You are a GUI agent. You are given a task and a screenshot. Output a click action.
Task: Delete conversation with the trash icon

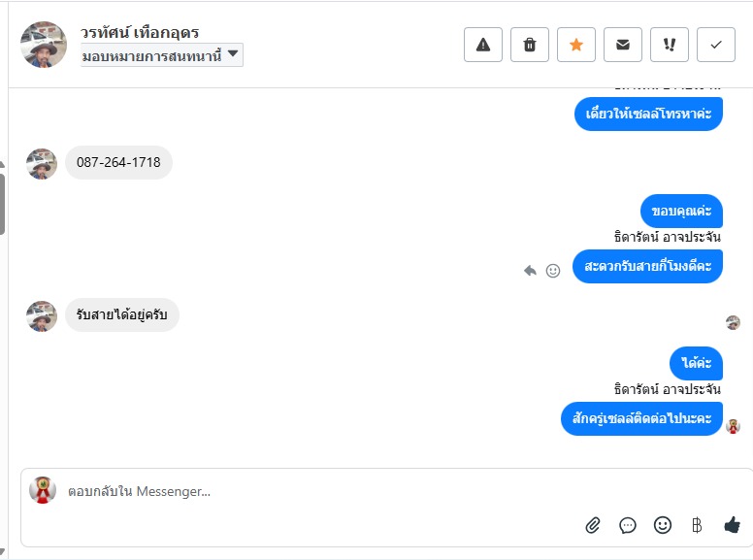[530, 45]
